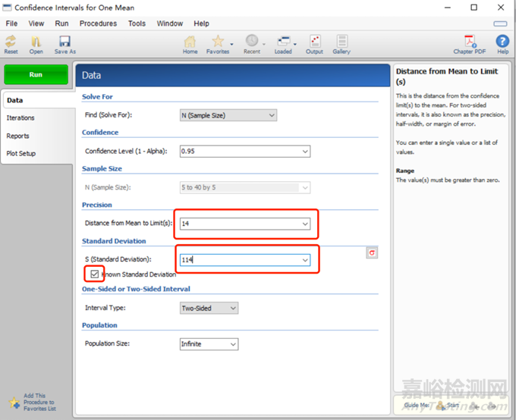516x420 pixels.
Task: Click the Help question mark icon
Action: (502, 42)
